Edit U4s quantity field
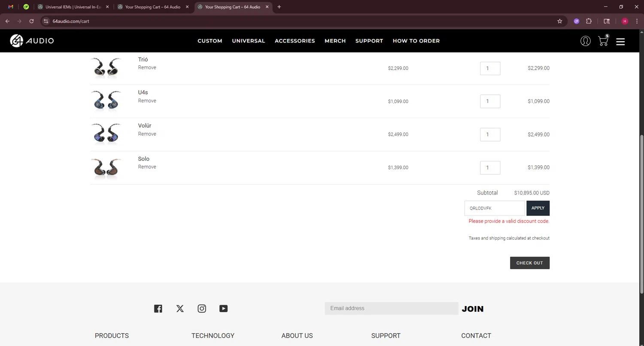The image size is (644, 346). [490, 101]
